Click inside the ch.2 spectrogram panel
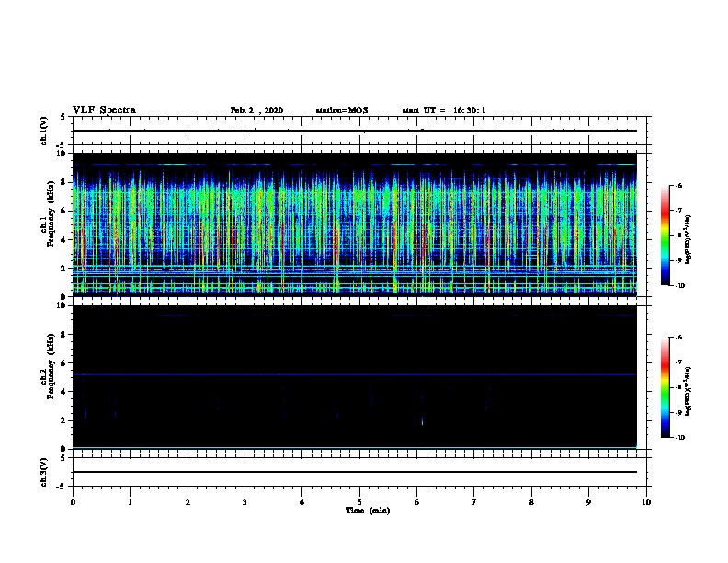The height and width of the screenshot is (563, 728). [x=354, y=377]
